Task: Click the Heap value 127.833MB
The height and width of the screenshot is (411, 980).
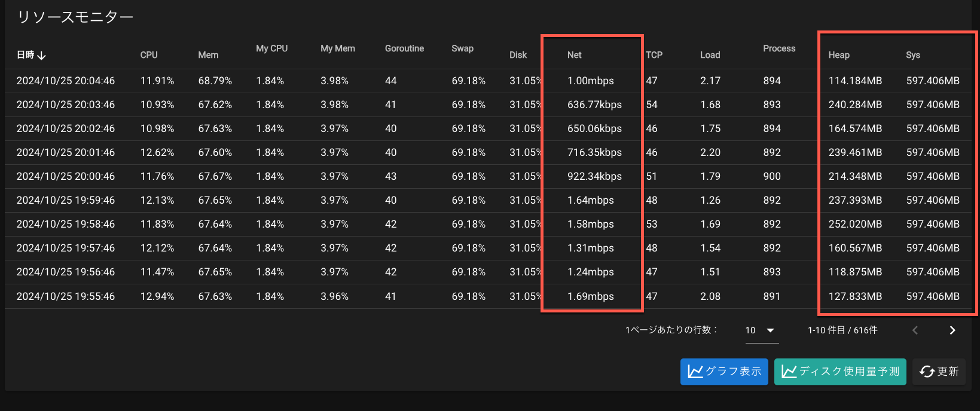Action: pos(855,296)
